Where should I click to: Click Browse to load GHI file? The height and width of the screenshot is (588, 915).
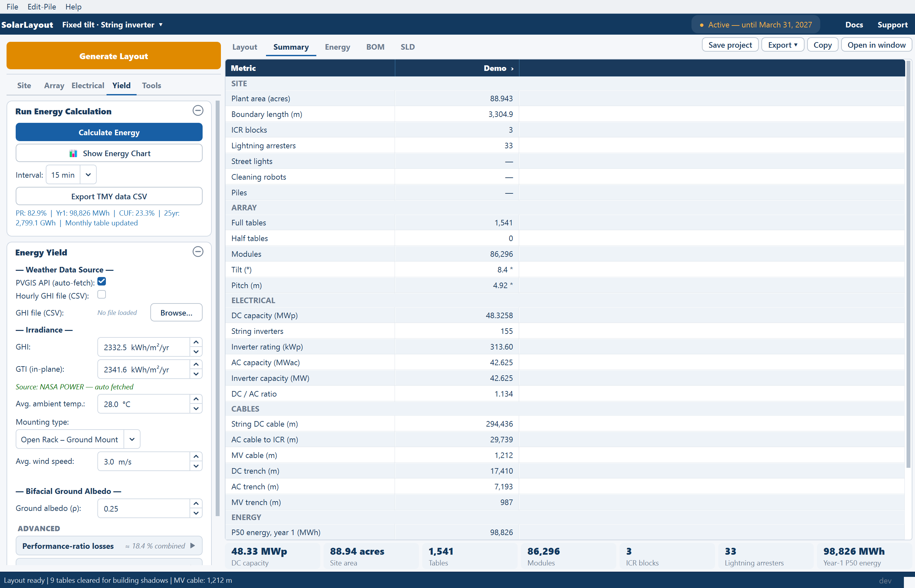176,313
